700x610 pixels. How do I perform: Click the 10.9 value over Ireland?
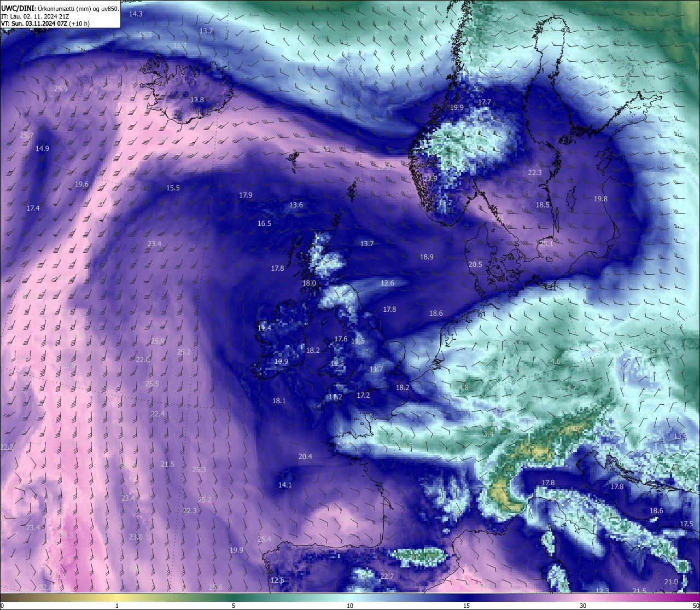[281, 361]
